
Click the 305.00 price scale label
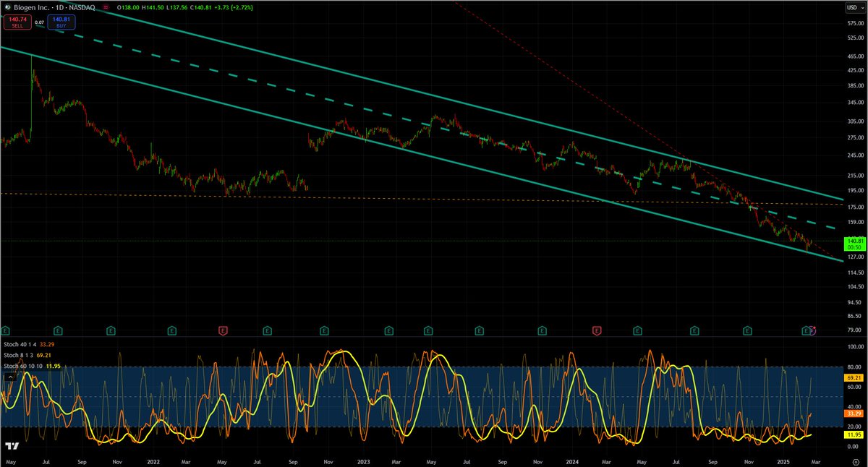(x=854, y=121)
